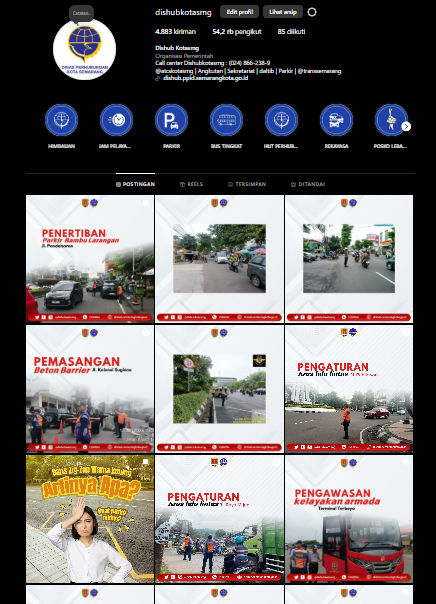Viewport: 436px width, 604px height.
Task: Open the Catatan note bubble
Action: pos(82,13)
